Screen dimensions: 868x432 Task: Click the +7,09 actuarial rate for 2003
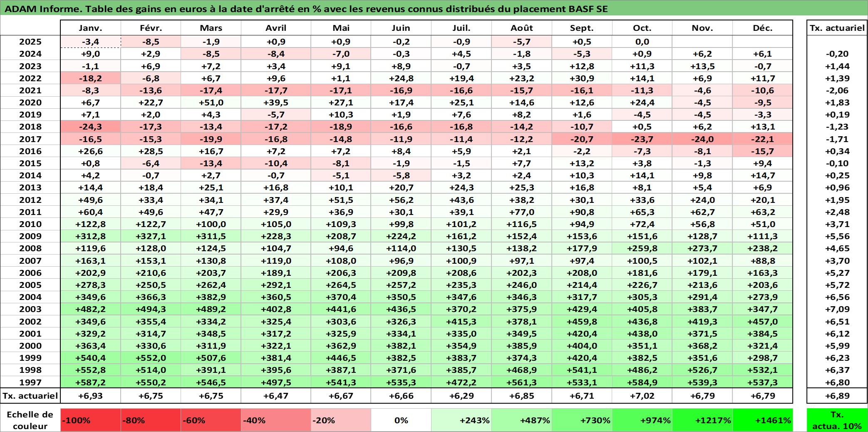837,309
